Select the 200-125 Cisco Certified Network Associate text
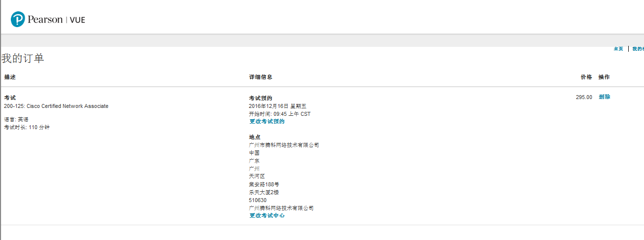 tap(56, 106)
